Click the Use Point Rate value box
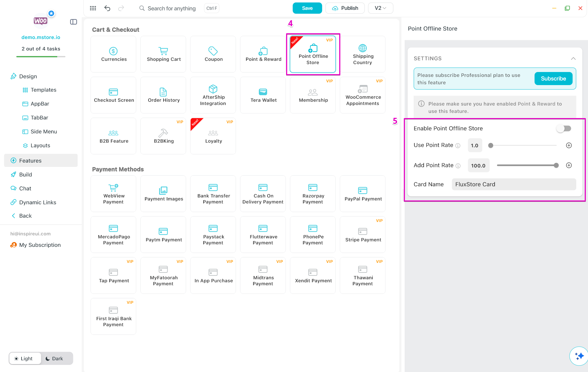The image size is (588, 372). coord(475,145)
